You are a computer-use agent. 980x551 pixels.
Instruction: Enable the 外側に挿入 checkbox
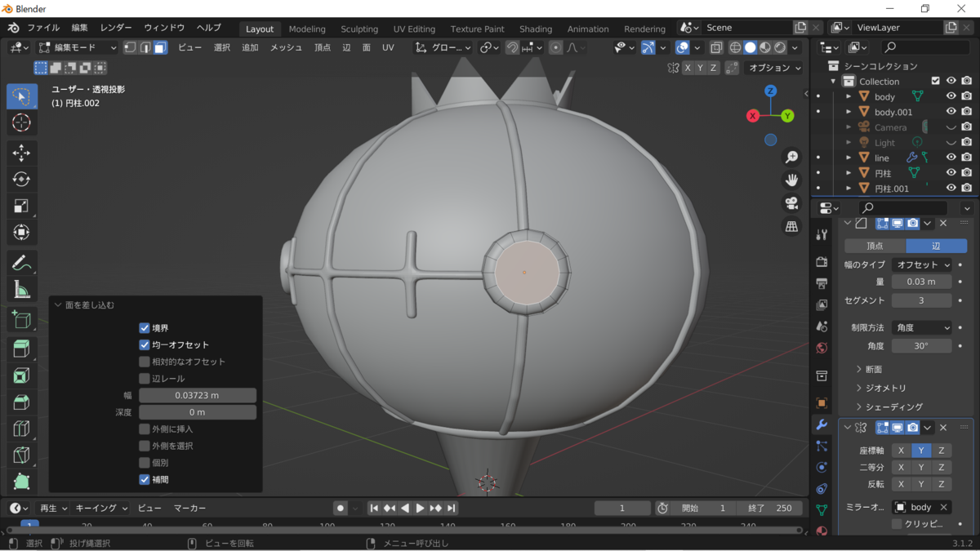click(145, 429)
